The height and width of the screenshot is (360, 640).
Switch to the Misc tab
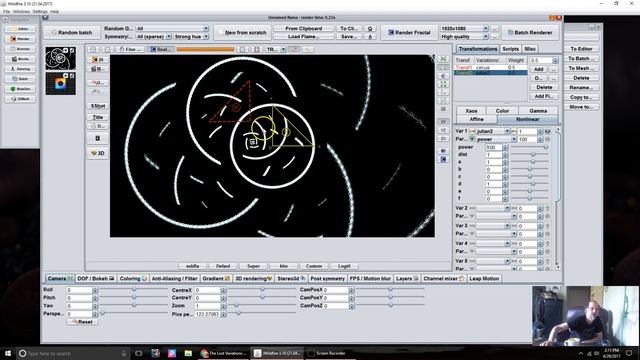[530, 49]
